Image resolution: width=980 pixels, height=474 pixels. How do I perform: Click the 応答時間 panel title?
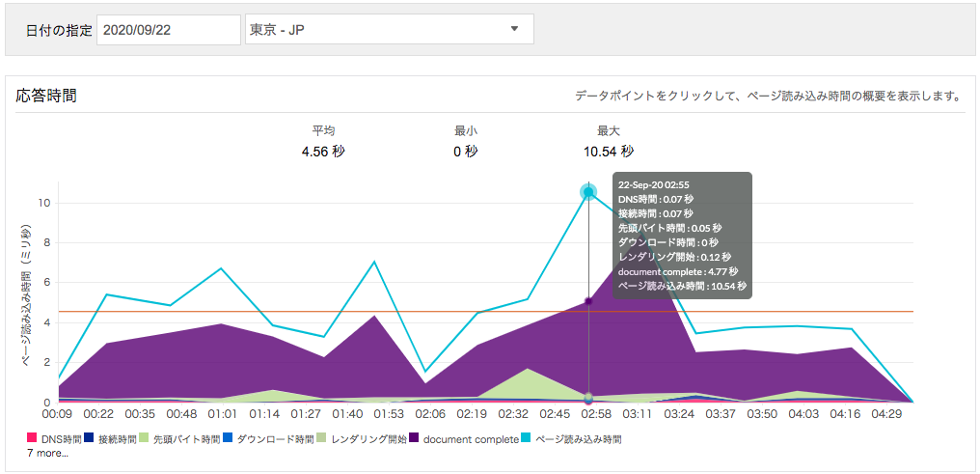point(46,96)
